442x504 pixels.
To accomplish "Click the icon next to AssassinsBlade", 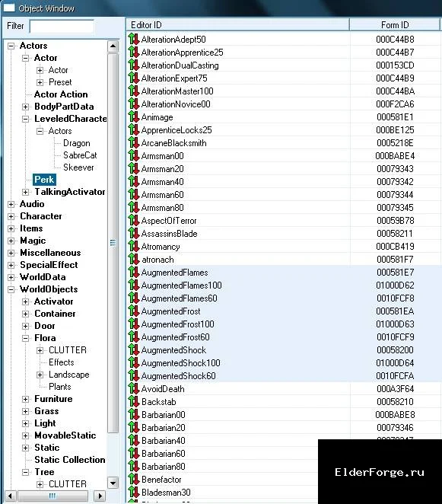I will point(134,234).
